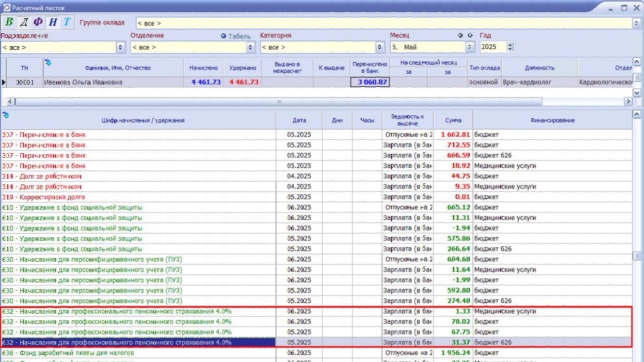This screenshot has height=362, width=644.
Task: Expand the «Группа оклада» dropdown
Action: coord(636,23)
